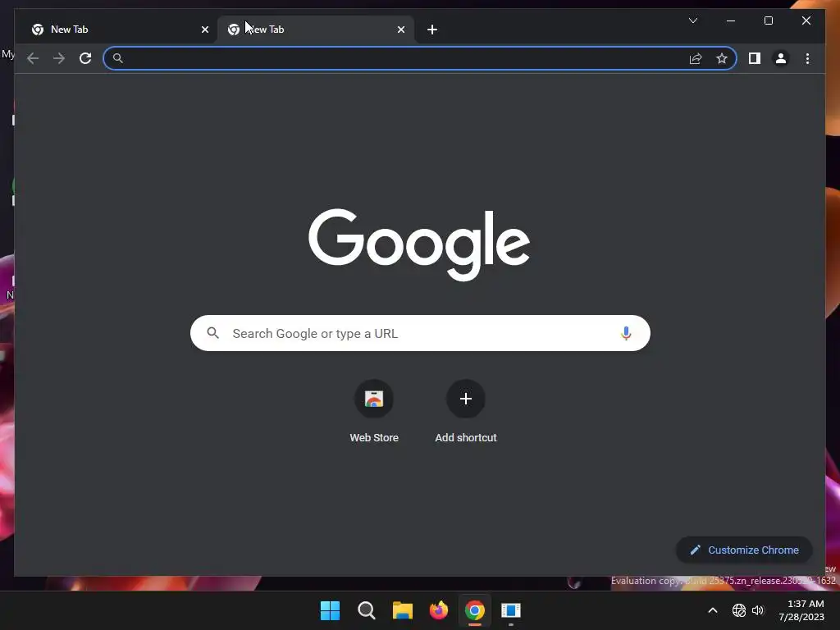Show hidden system tray icons
Viewport: 840px width, 630px height.
click(713, 610)
